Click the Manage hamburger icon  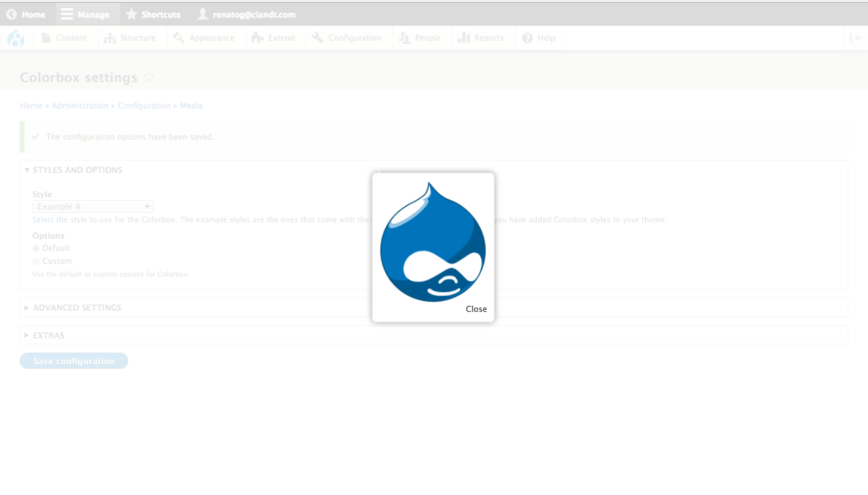pyautogui.click(x=66, y=14)
